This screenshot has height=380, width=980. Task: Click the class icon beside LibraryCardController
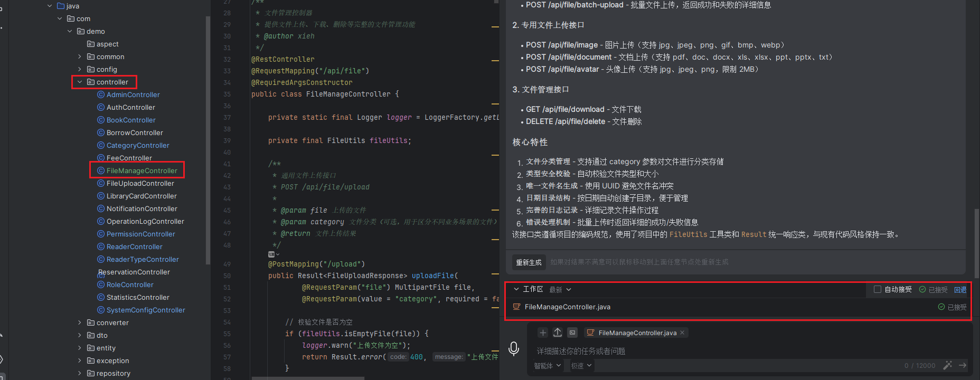coord(101,196)
